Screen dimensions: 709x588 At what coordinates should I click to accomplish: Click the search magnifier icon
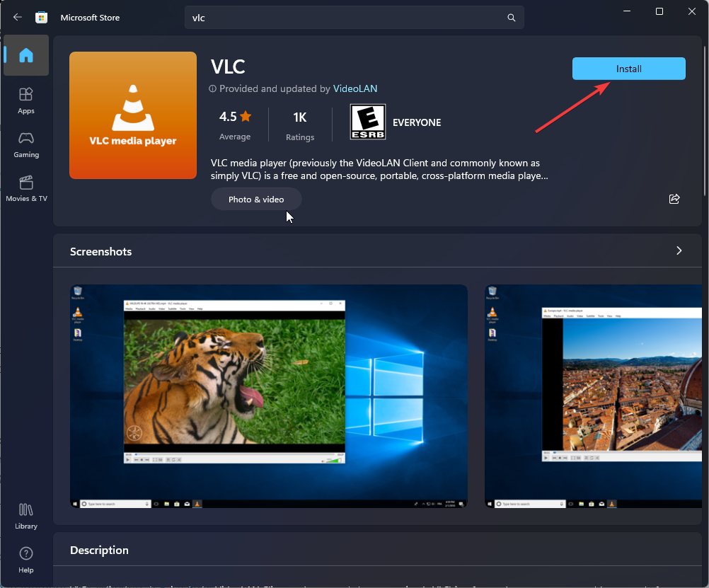click(511, 17)
